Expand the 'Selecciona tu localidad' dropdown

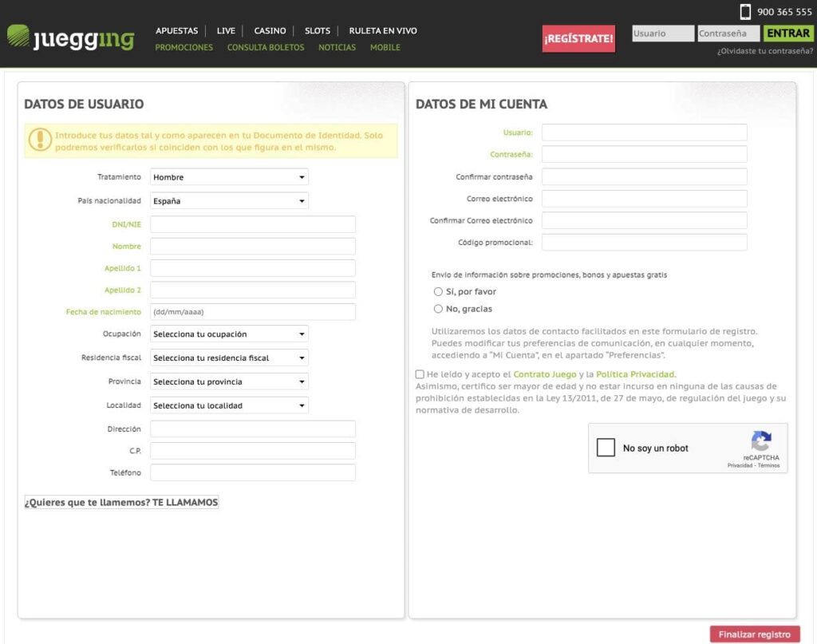point(228,405)
